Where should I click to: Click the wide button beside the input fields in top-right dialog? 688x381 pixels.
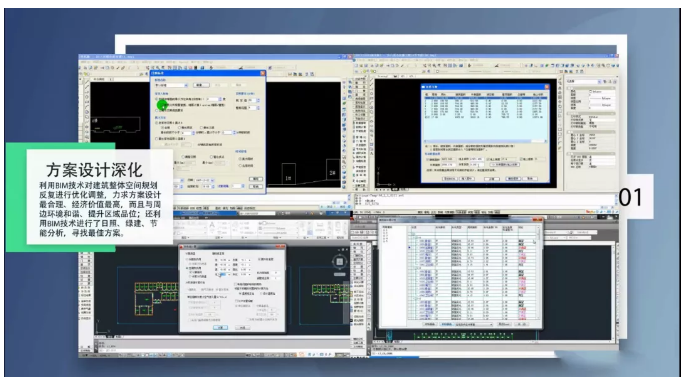505,165
